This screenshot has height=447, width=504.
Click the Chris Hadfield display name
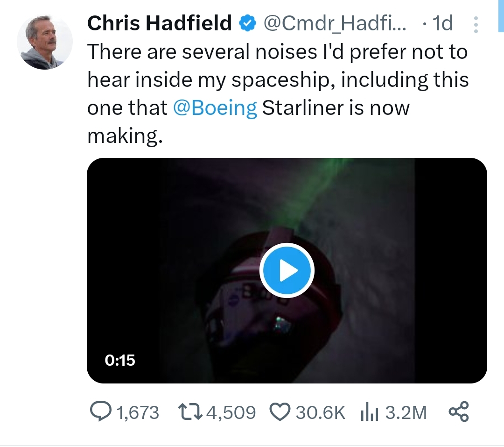pos(160,23)
